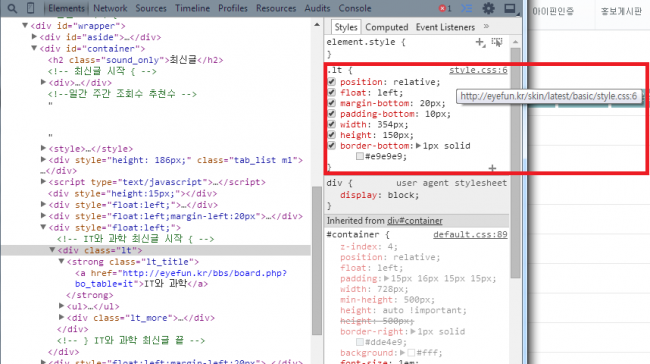Open the Elements tab
The width and height of the screenshot is (650, 364).
(x=66, y=8)
